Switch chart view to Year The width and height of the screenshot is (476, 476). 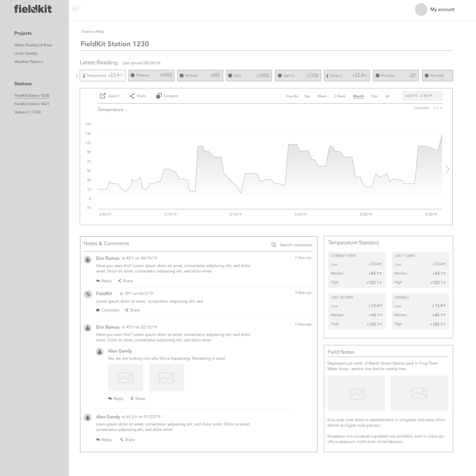tap(374, 96)
